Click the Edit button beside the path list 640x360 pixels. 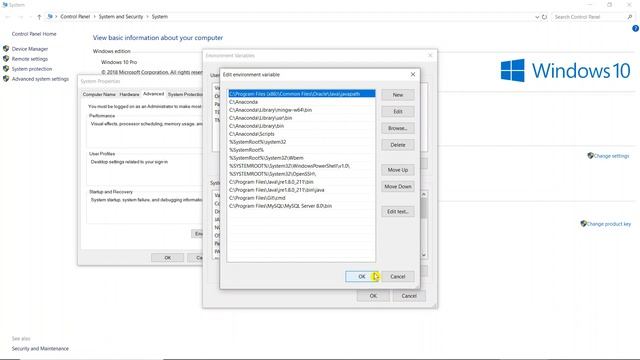click(398, 111)
